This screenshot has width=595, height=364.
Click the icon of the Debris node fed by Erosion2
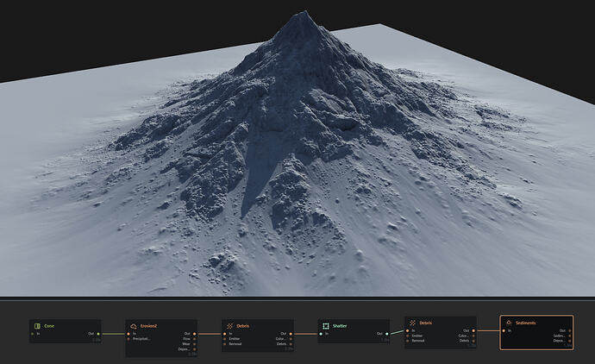[x=229, y=326]
